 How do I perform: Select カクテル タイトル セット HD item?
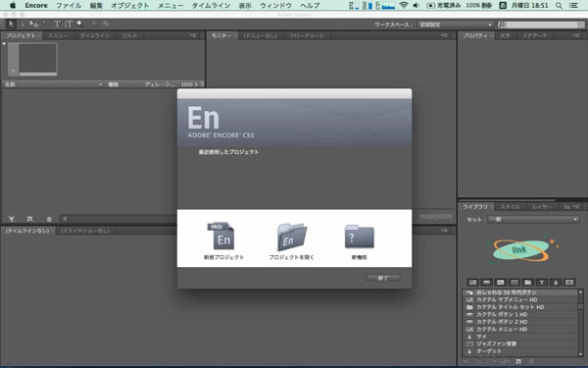[520, 307]
